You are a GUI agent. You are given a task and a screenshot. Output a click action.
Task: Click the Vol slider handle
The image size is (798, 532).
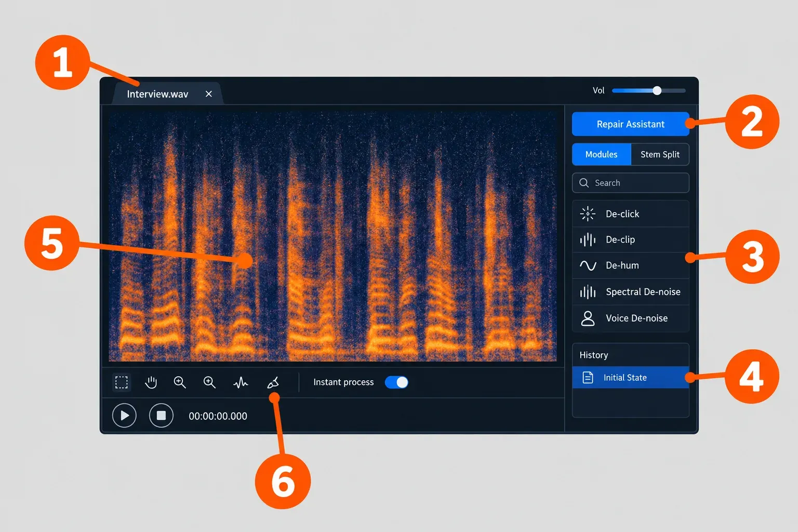[657, 90]
